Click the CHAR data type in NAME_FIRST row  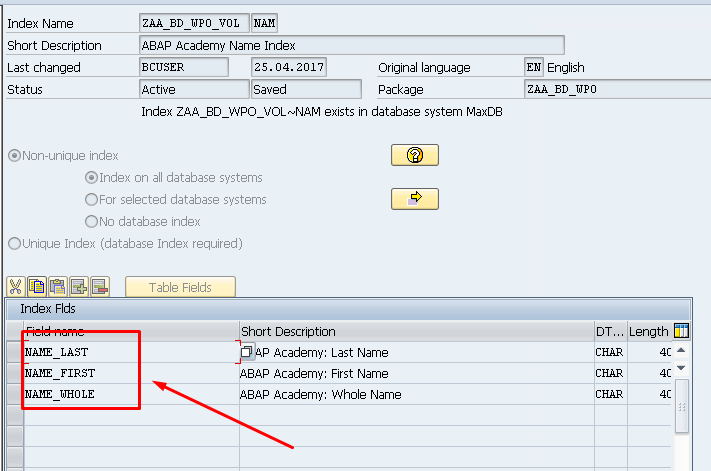click(611, 373)
